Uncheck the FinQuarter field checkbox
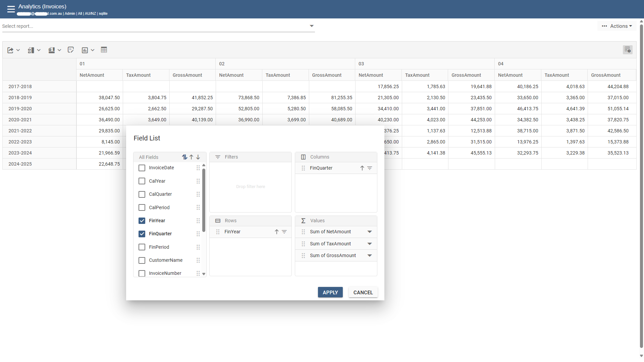644x362 pixels. pos(142,234)
